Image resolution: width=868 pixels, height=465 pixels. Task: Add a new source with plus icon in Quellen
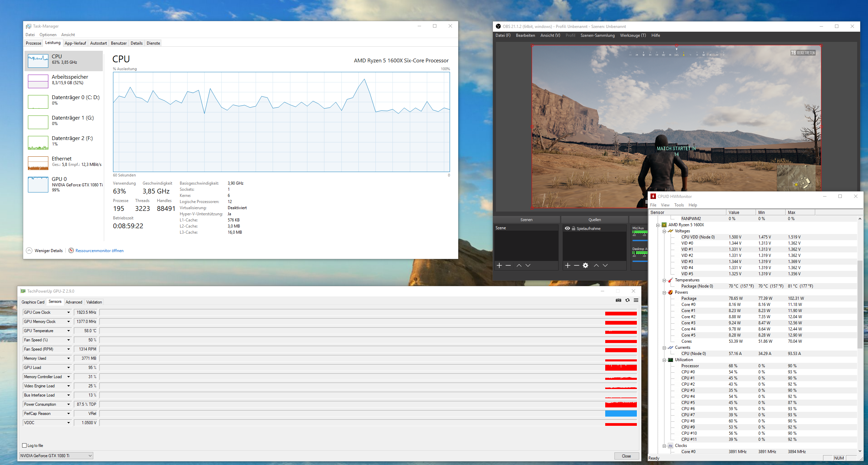coord(567,265)
